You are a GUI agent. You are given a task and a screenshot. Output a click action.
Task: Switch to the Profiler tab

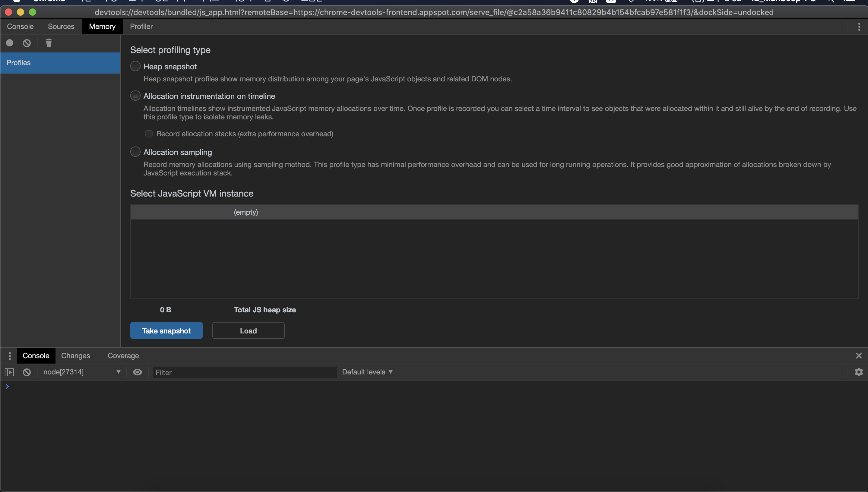(141, 26)
